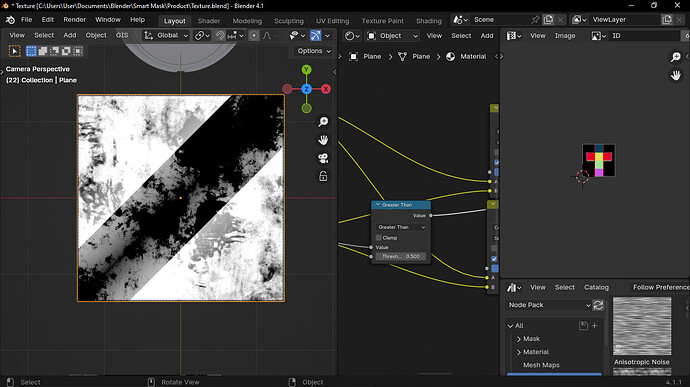Click the green Y axis gizmo ball
690x387 pixels.
(x=307, y=70)
